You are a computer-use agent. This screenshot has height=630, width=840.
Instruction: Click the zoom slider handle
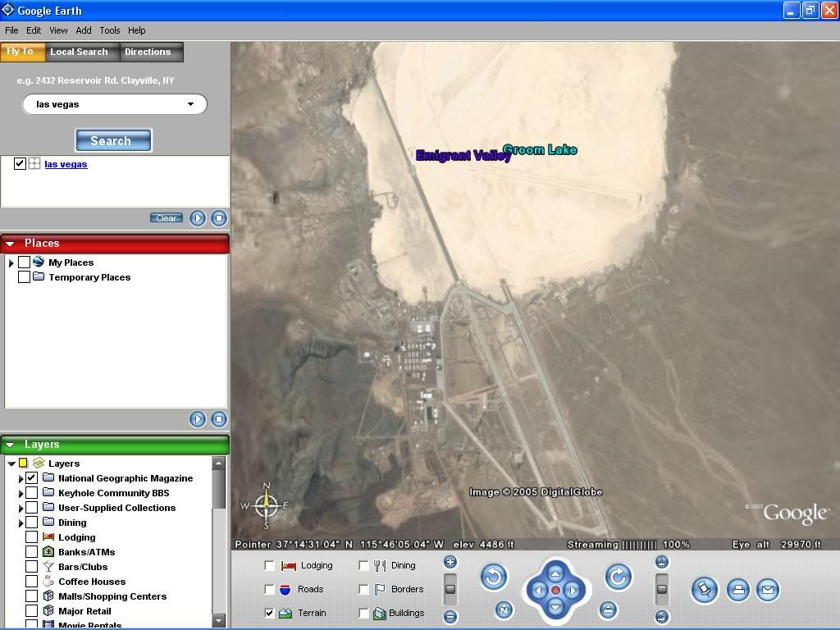click(x=450, y=589)
